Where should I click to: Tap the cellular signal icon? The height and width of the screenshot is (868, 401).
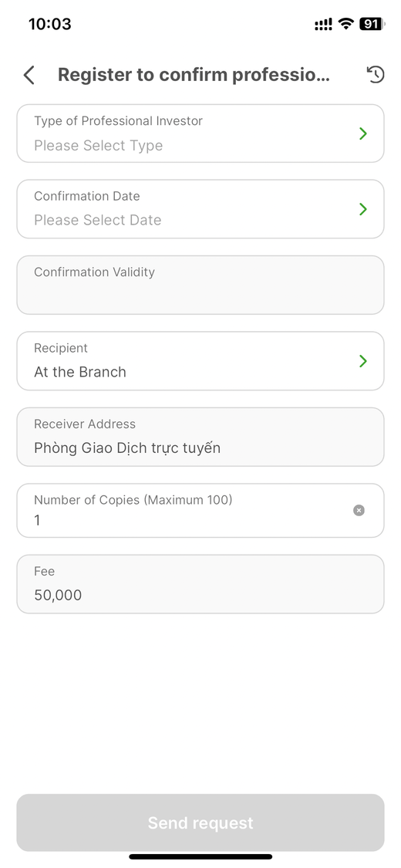pyautogui.click(x=324, y=24)
